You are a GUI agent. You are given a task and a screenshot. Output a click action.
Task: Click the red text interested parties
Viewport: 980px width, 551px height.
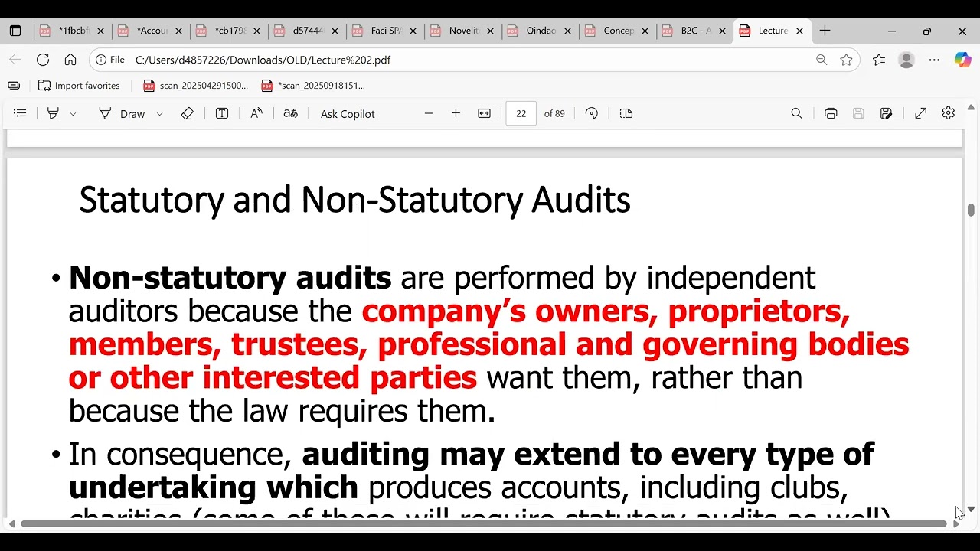coord(339,377)
